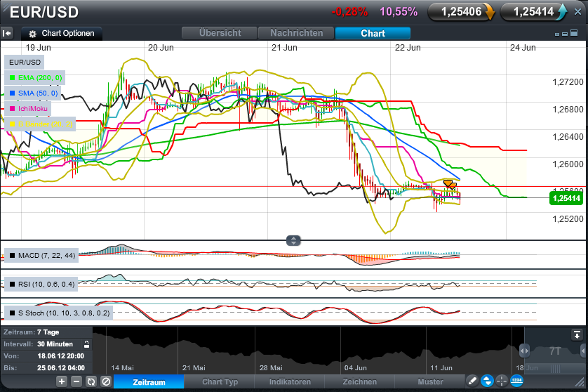The image size is (588, 392).
Task: Select the pencil drawing tool icon
Action: tap(472, 381)
